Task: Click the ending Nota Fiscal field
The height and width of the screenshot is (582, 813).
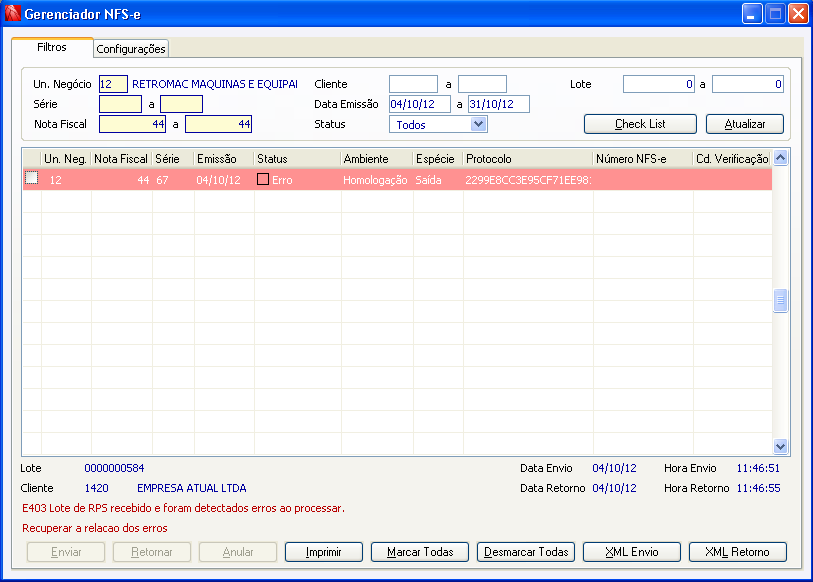Action: 218,124
